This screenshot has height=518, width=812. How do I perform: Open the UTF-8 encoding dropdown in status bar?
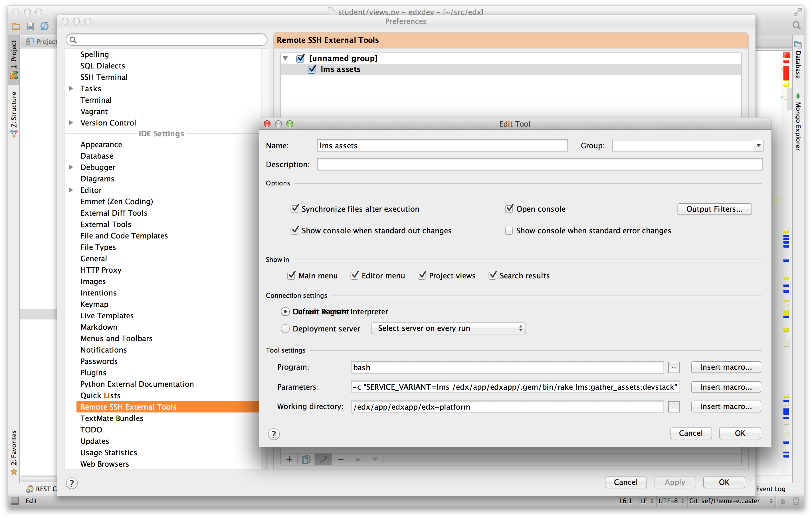click(x=671, y=501)
